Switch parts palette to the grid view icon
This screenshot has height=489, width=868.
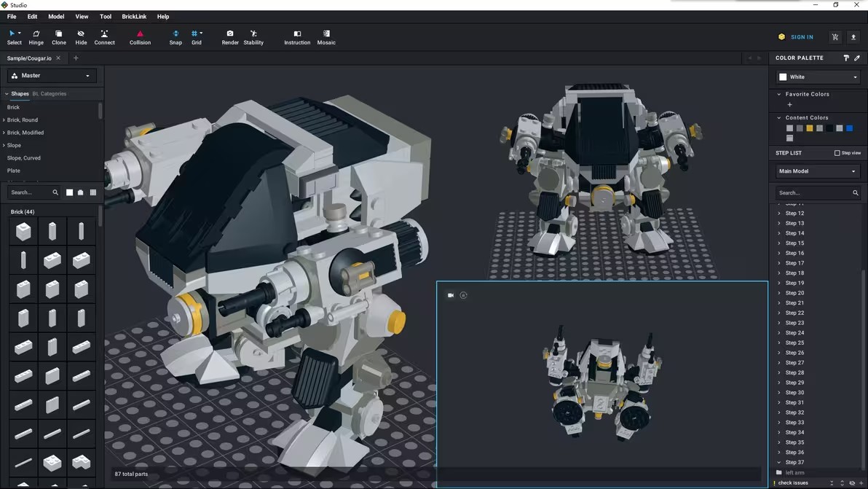click(93, 192)
